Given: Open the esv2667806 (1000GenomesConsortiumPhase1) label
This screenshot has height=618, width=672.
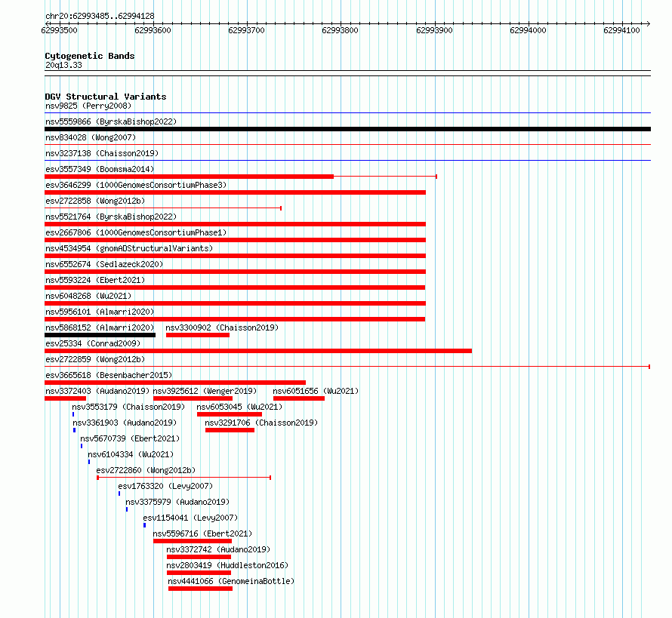Looking at the screenshot, I should click(x=136, y=232).
